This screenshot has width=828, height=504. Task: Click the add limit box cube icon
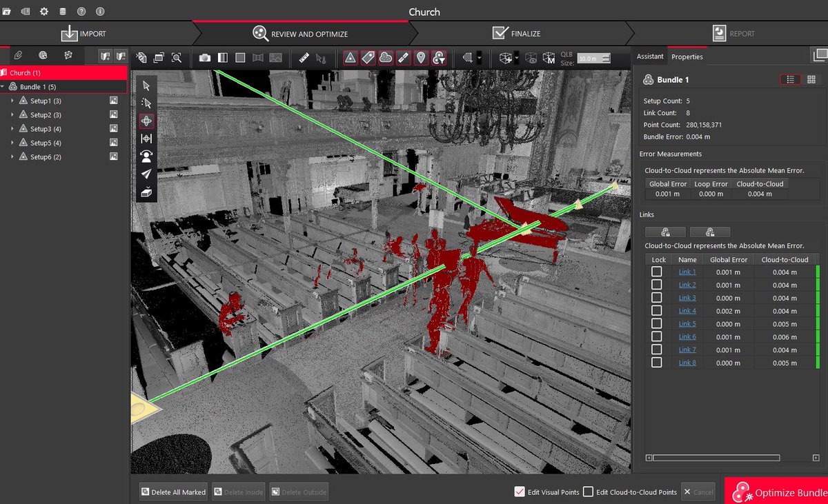[505, 58]
